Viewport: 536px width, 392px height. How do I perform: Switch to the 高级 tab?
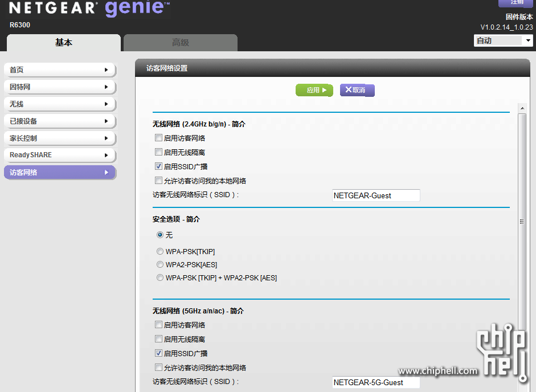tap(181, 43)
